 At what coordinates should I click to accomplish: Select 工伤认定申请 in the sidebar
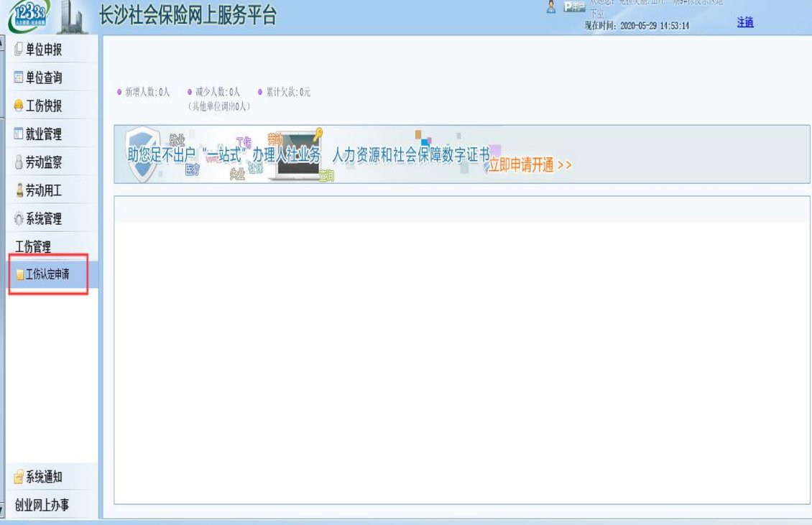[52, 274]
